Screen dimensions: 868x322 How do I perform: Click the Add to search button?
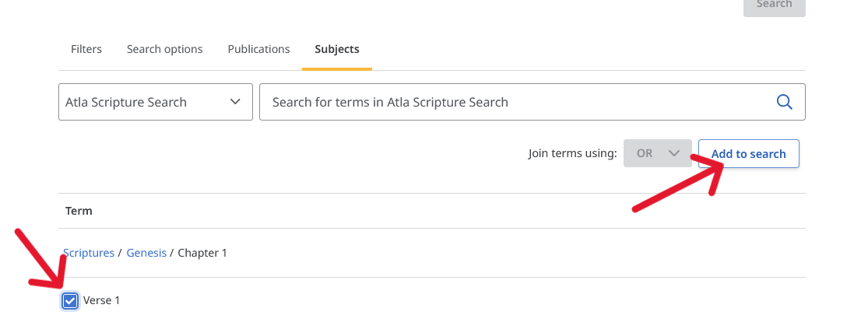tap(748, 153)
